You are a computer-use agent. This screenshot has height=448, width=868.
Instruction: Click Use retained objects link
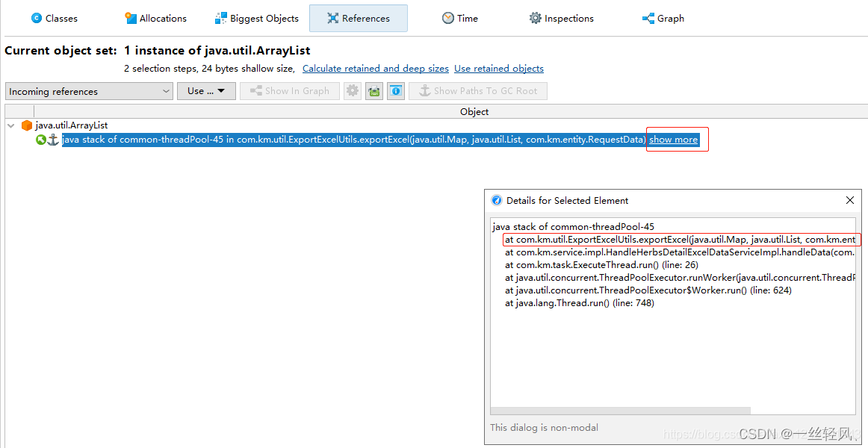pos(499,69)
